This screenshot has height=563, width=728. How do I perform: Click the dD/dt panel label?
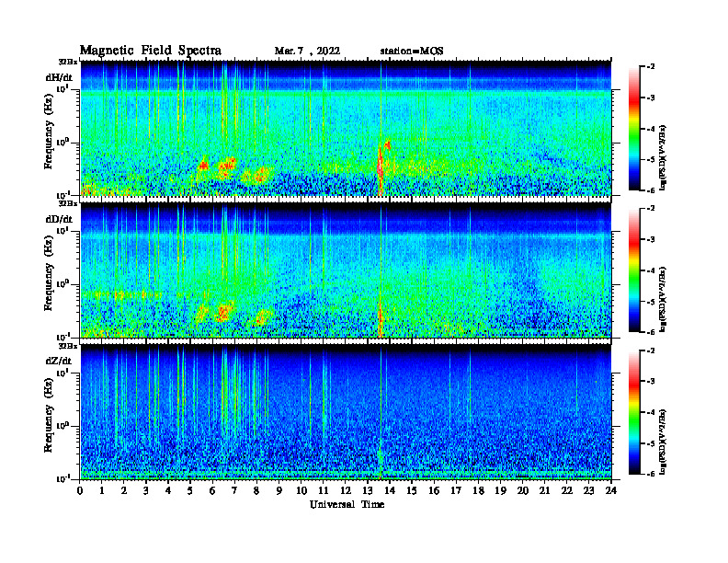pos(59,219)
